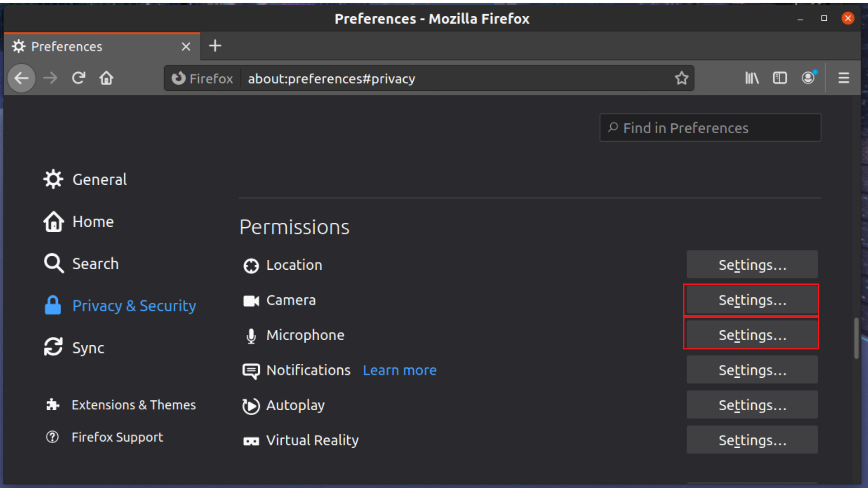
Task: Open the Firefox Support link
Action: pos(104,437)
